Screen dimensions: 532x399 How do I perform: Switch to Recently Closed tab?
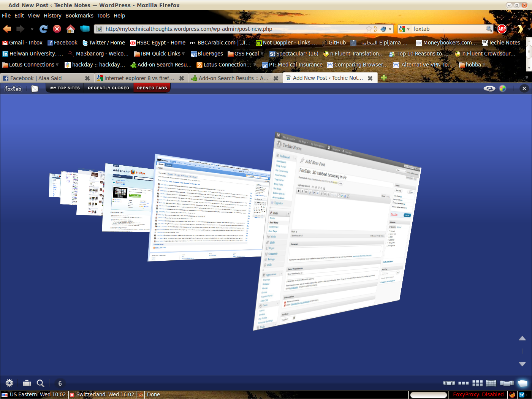(108, 88)
